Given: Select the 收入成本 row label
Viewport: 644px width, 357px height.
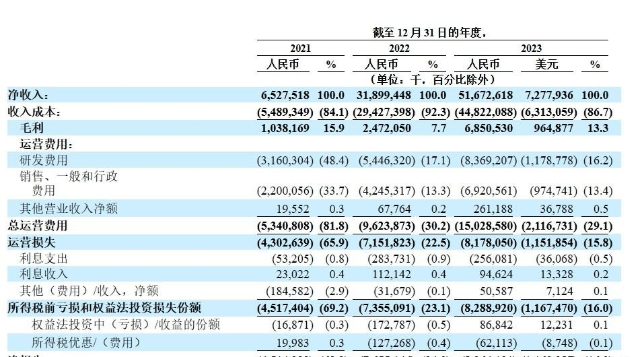Looking at the screenshot, I should pyautogui.click(x=34, y=112).
